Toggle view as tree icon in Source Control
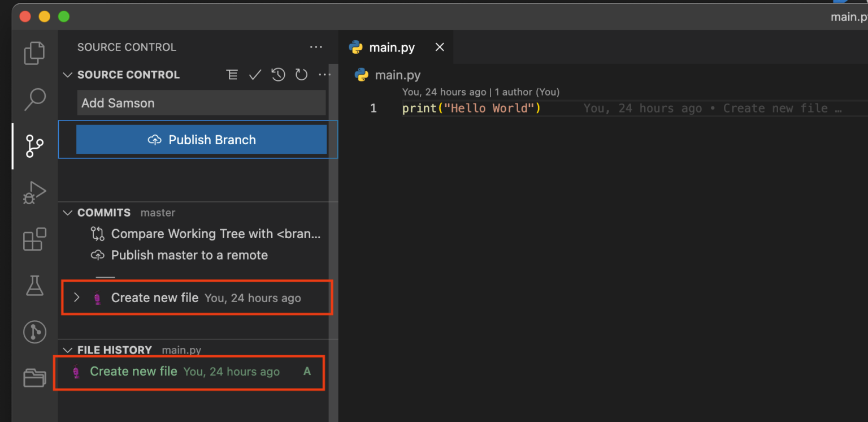Screen dimensions: 868x422 (232, 75)
